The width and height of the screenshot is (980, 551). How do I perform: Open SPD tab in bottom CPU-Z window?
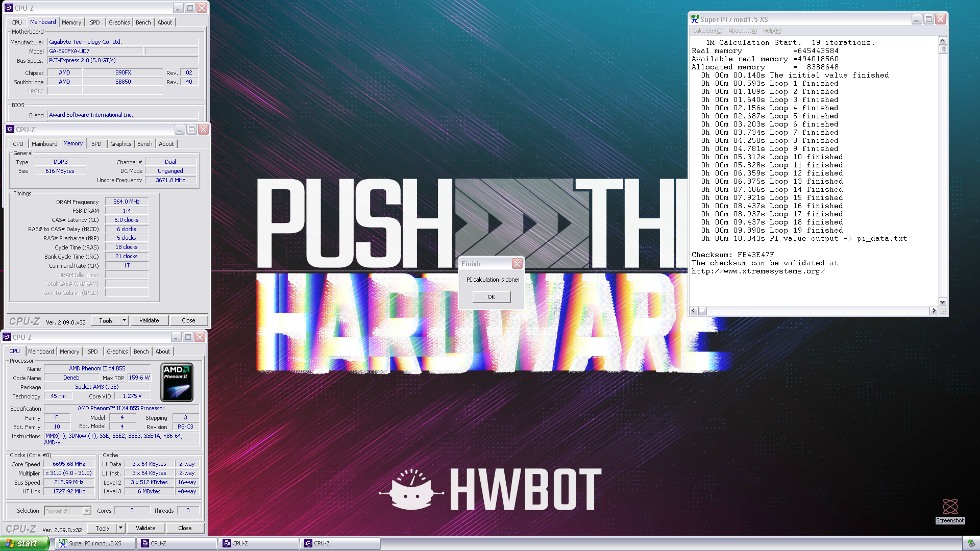(x=93, y=352)
